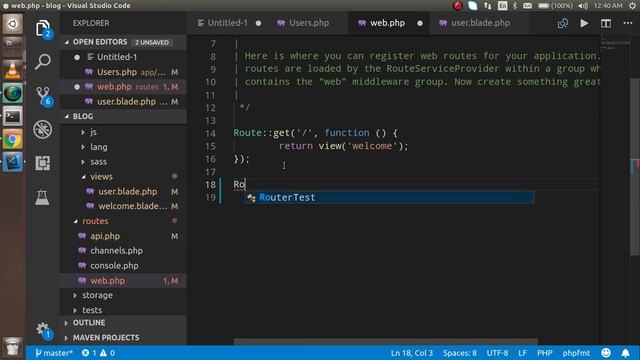Open the Source Control view

point(43,96)
